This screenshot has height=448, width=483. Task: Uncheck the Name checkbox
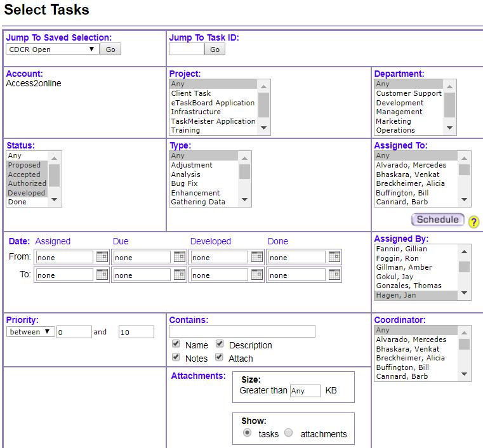pyautogui.click(x=176, y=344)
